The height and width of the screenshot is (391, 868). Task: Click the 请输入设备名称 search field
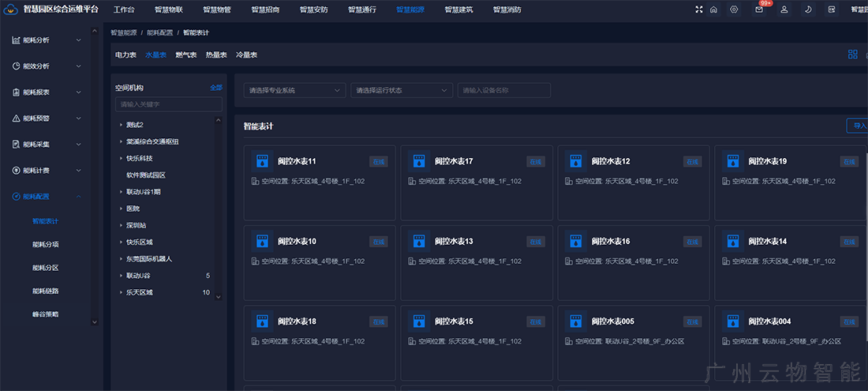[x=503, y=90]
